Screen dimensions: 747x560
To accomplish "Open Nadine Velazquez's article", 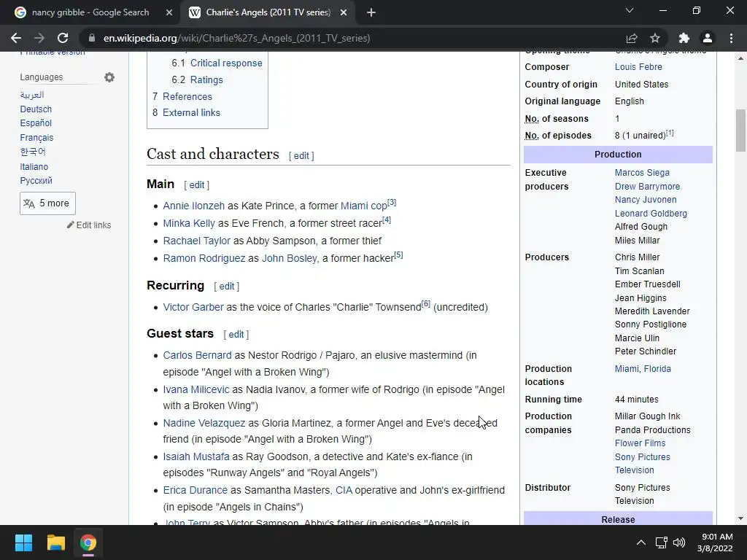I will pyautogui.click(x=204, y=423).
